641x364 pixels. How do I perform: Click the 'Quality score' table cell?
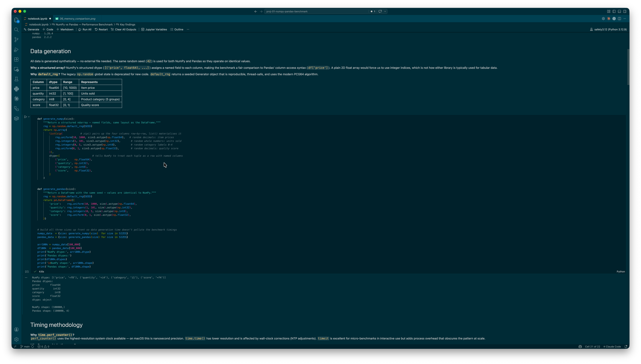pos(100,105)
